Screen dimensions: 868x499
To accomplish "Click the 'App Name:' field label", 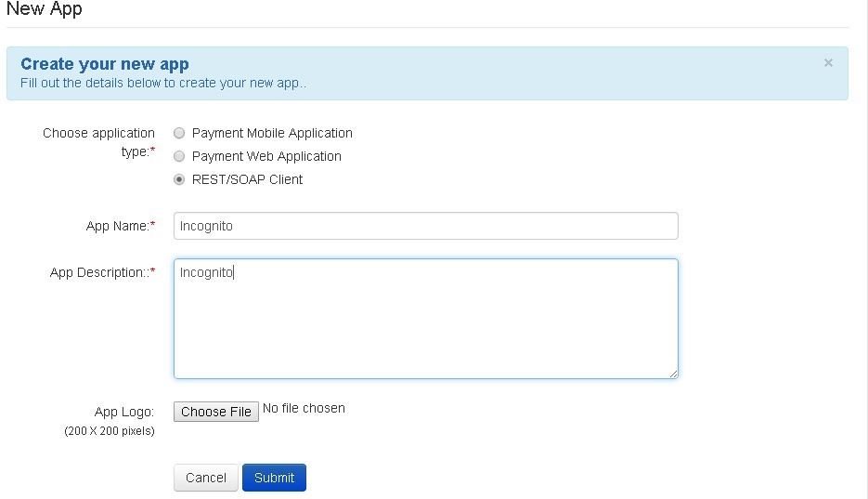I will click(120, 226).
